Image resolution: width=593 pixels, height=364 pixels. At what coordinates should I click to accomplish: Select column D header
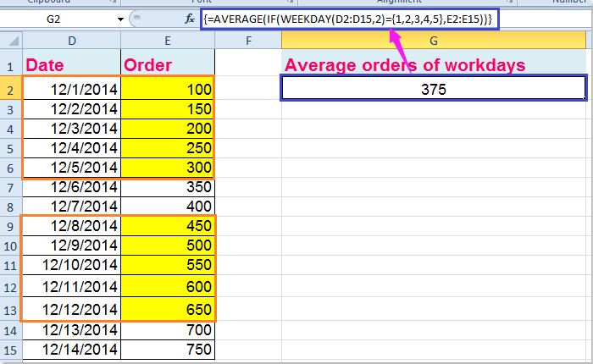click(x=71, y=41)
